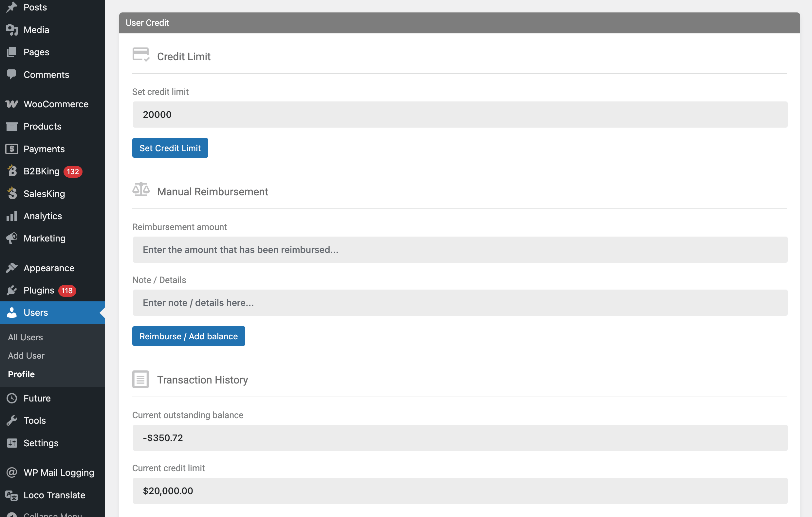Open All Users submenu link
The width and height of the screenshot is (812, 517).
pos(25,337)
